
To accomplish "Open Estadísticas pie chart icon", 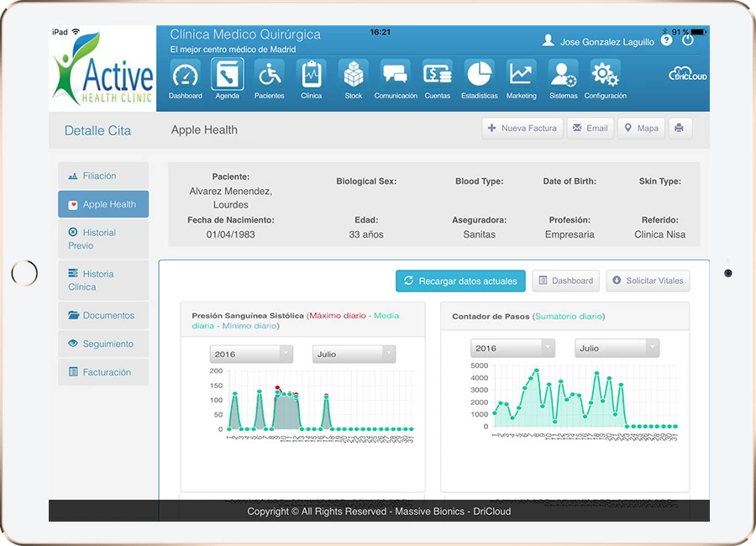I will click(x=480, y=75).
